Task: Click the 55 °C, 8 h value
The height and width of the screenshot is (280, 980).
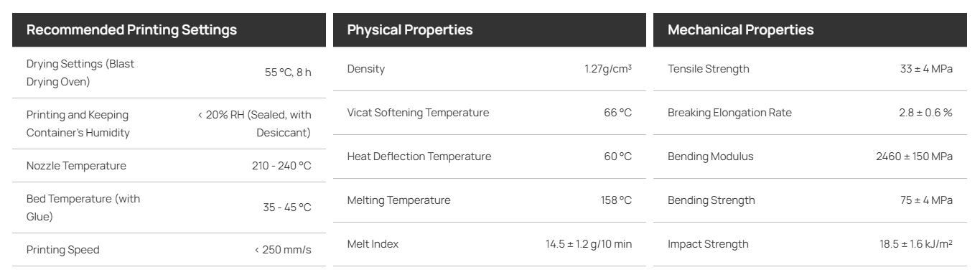Action: pyautogui.click(x=288, y=72)
